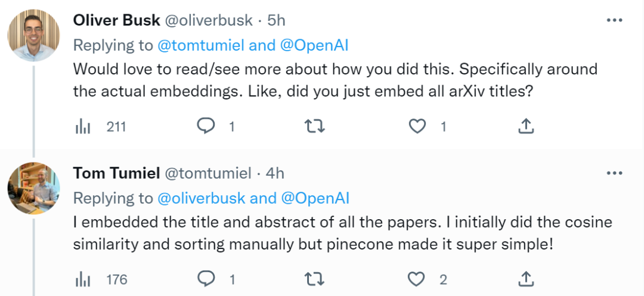
Task: Open reply on Oliver Busk's tweet
Action: point(206,126)
